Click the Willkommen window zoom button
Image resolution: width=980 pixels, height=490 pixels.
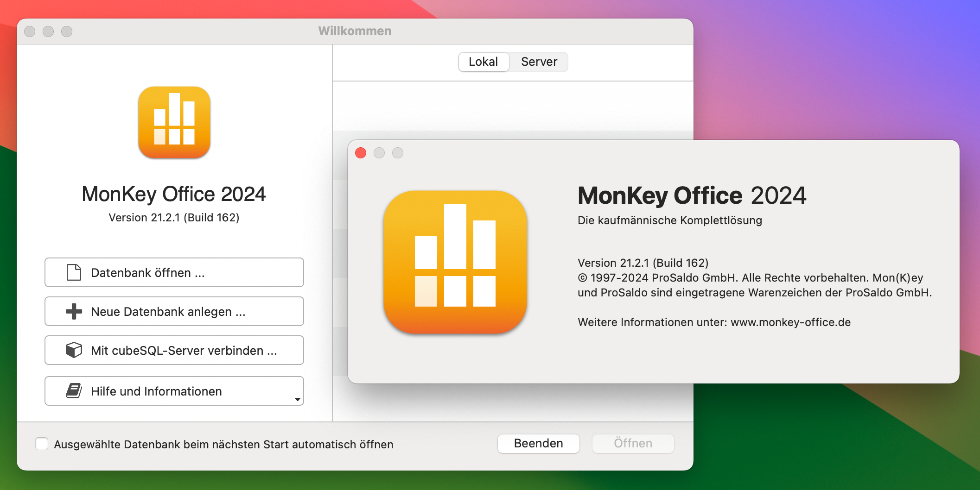coord(67,31)
